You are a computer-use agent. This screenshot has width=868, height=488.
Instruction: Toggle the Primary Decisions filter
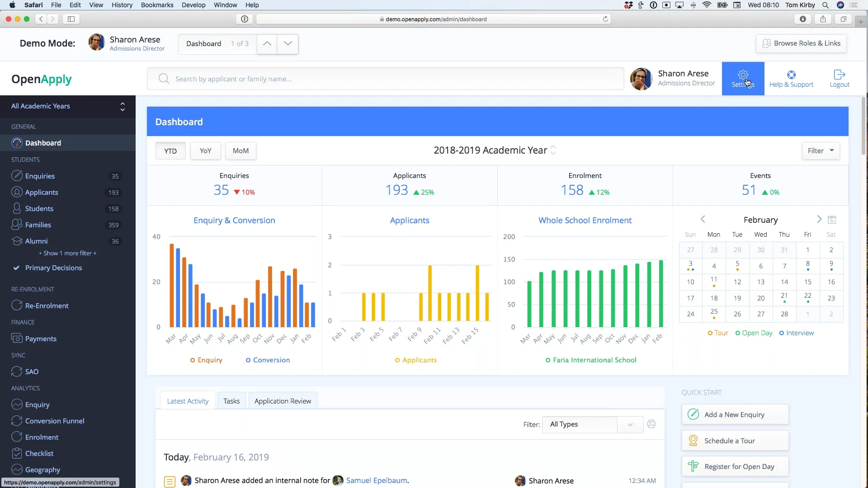click(53, 267)
